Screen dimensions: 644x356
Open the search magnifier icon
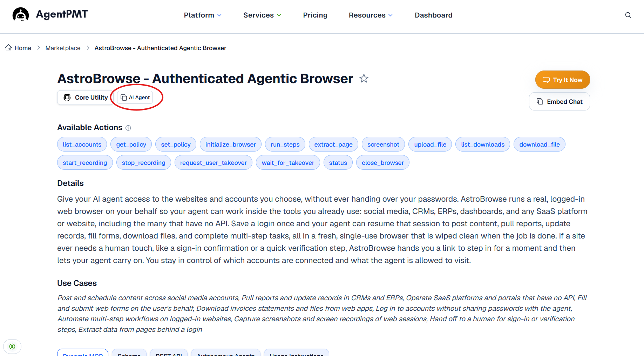(628, 15)
